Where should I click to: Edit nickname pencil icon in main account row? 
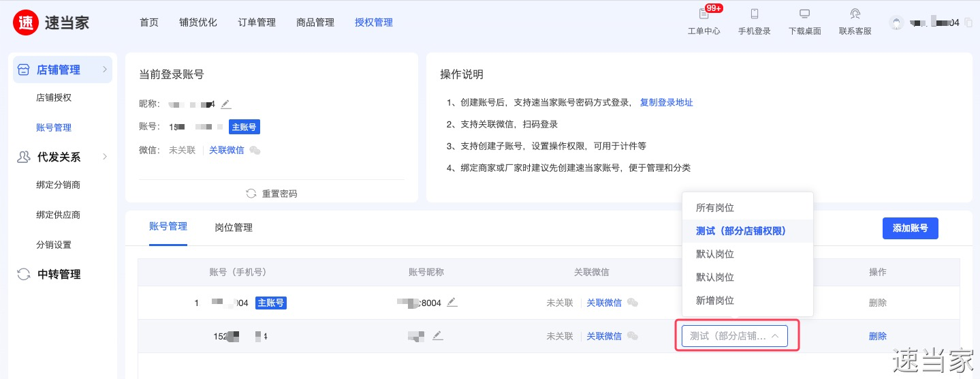pyautogui.click(x=452, y=302)
